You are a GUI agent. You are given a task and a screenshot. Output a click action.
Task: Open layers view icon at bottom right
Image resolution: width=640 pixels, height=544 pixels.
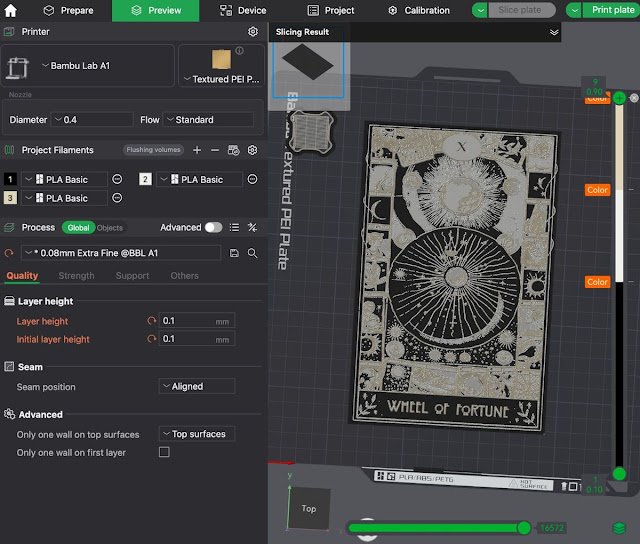(x=619, y=527)
